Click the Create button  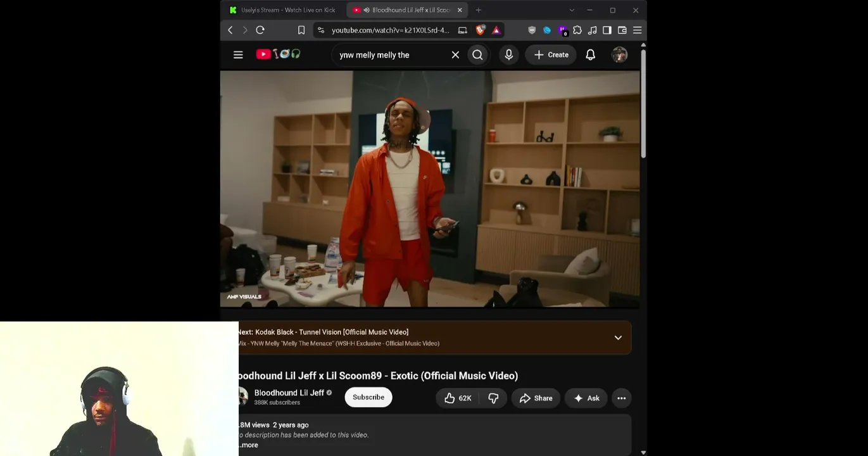tap(551, 55)
